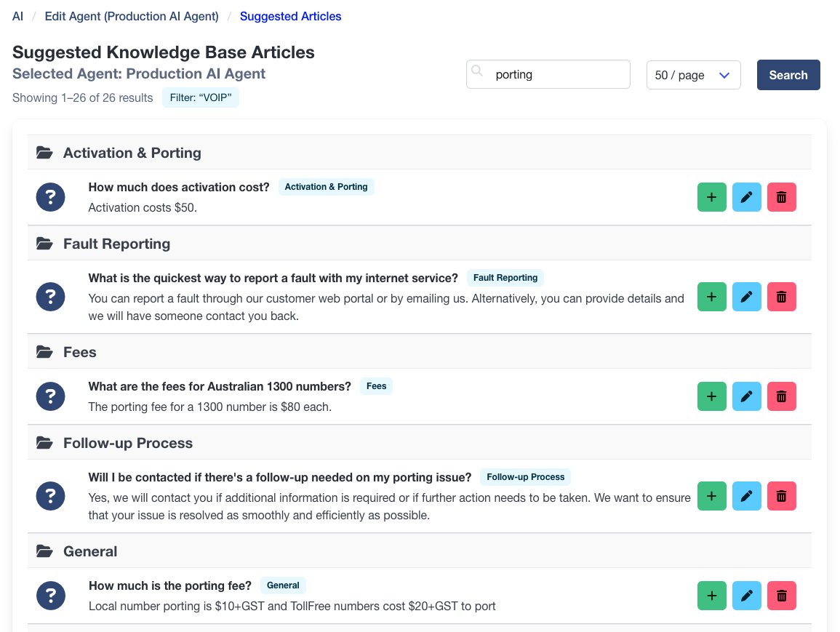Click the question mark icon beside the activation article
This screenshot has height=632, width=840.
50,196
